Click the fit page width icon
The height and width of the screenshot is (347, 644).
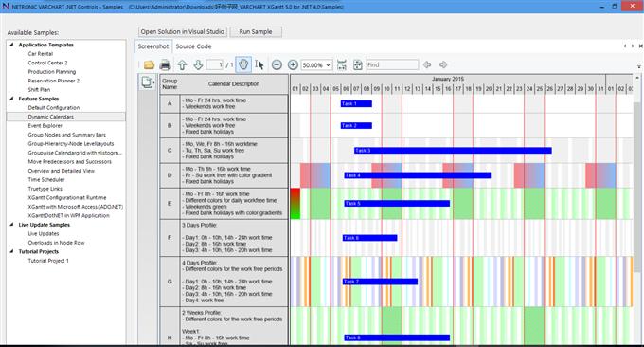342,65
